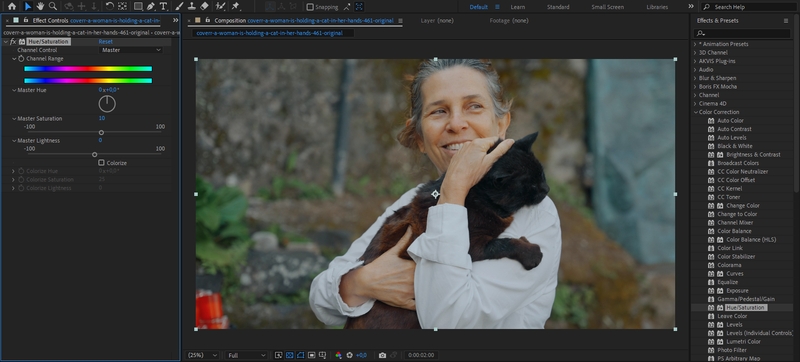800x362 pixels.
Task: Toggle Fast Previews icon in viewer footer
Action: click(279, 355)
